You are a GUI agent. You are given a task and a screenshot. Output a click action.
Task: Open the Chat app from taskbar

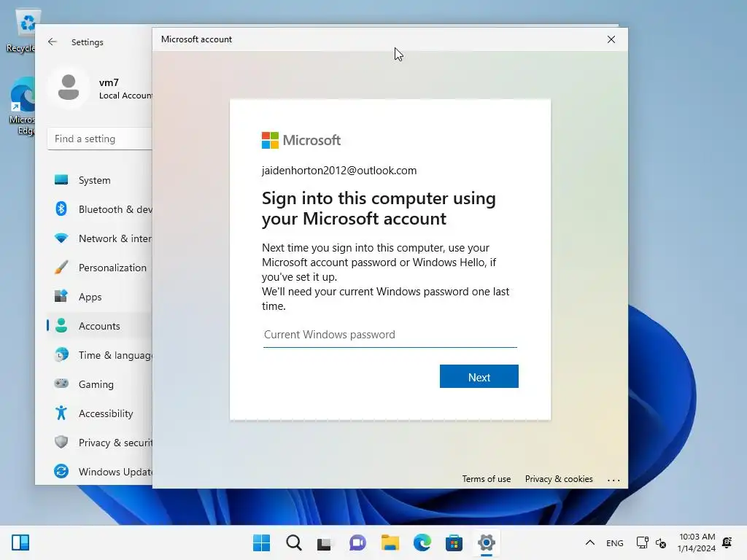pyautogui.click(x=357, y=542)
